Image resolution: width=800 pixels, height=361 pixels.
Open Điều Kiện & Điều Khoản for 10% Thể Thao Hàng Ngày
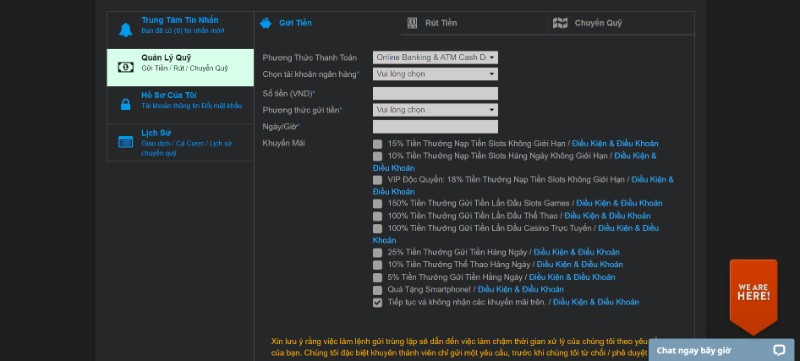(x=580, y=264)
